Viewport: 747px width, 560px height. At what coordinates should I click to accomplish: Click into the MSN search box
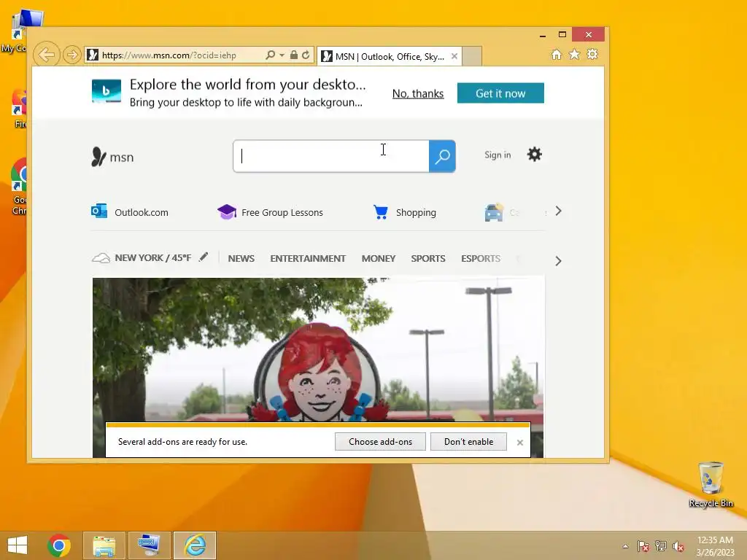point(331,156)
